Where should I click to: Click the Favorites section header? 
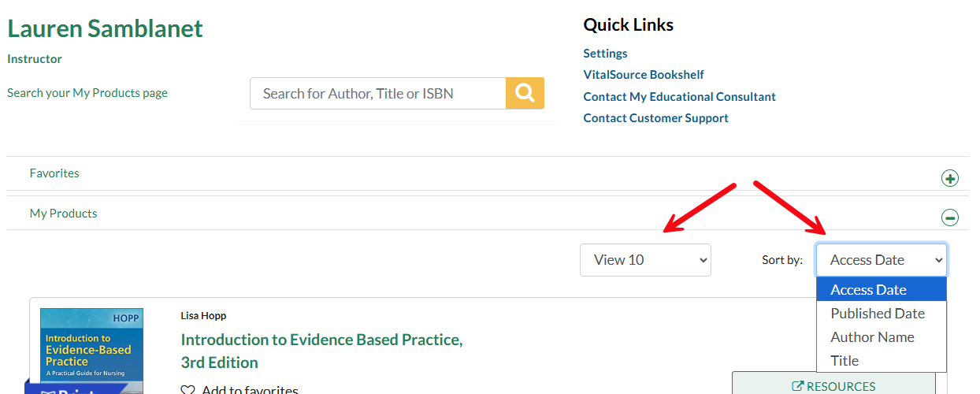54,173
